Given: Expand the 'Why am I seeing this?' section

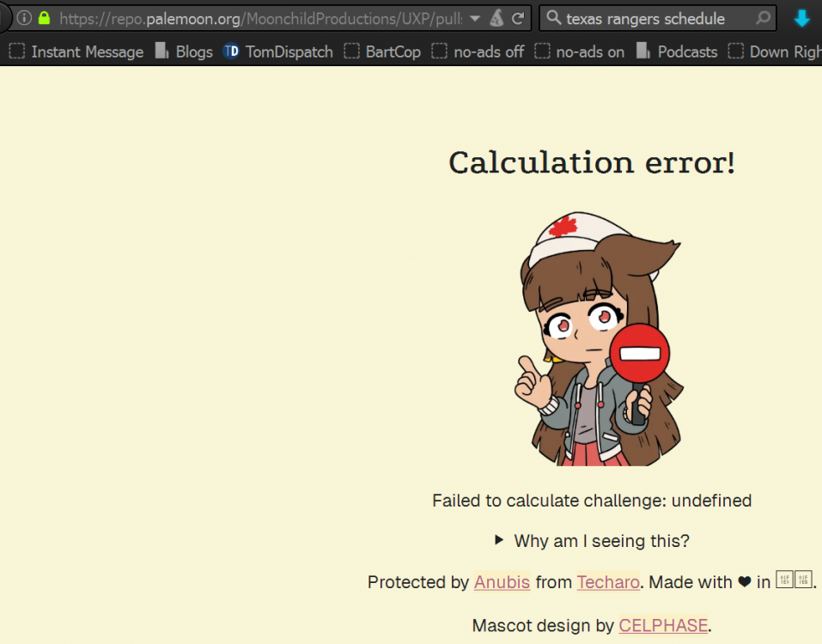Looking at the screenshot, I should point(593,541).
